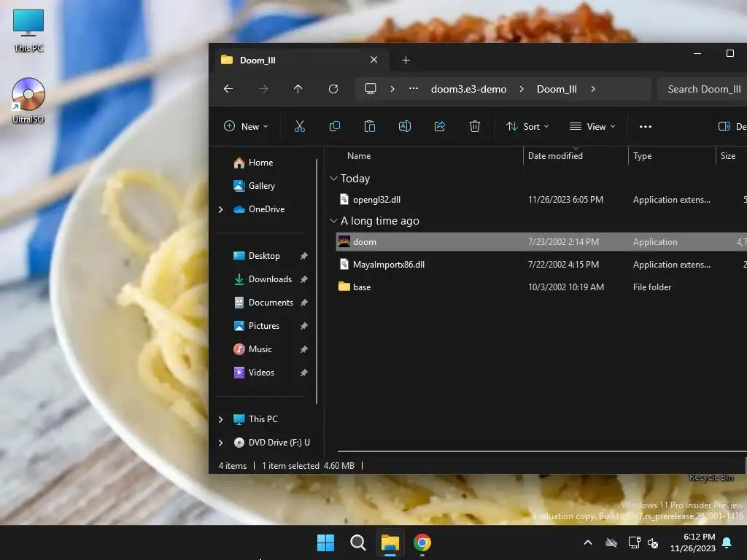The height and width of the screenshot is (560, 747).
Task: Click the OneDrive cloud tray icon
Action: [611, 542]
